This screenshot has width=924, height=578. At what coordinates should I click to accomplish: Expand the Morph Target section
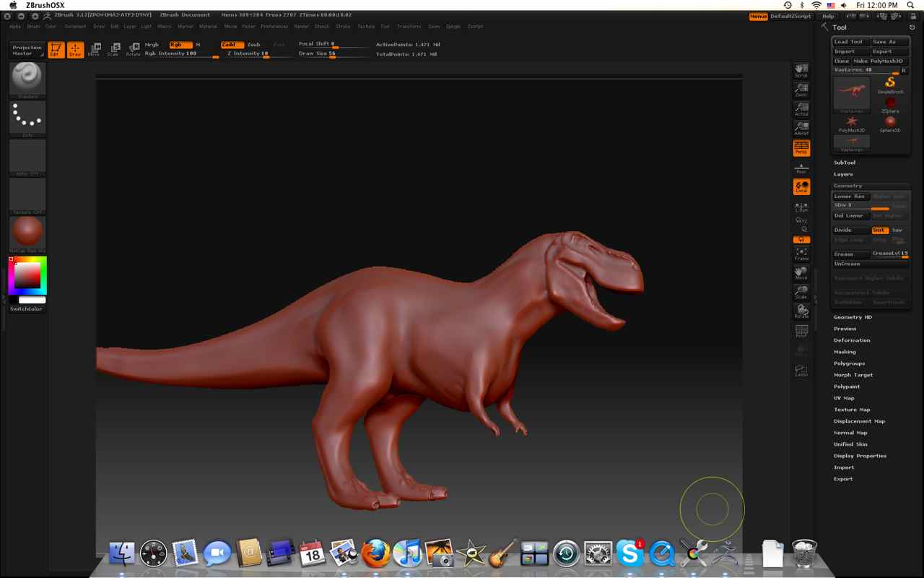pos(853,375)
